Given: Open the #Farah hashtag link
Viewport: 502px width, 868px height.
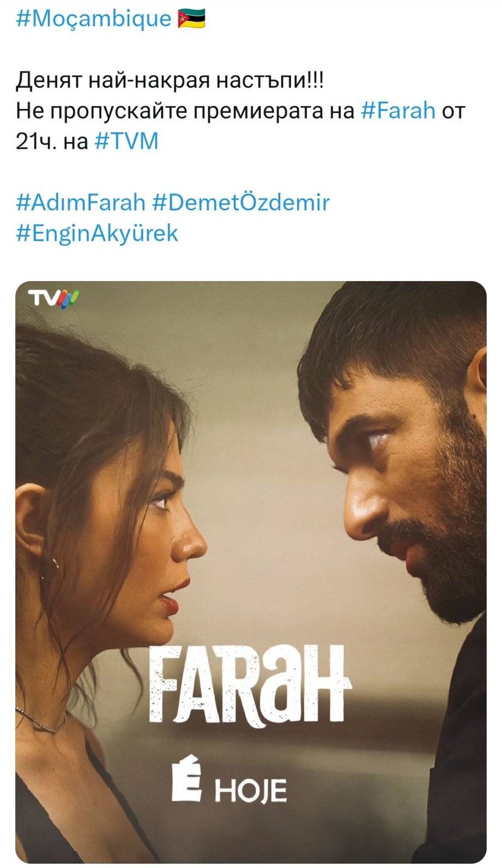Looking at the screenshot, I should (398, 111).
